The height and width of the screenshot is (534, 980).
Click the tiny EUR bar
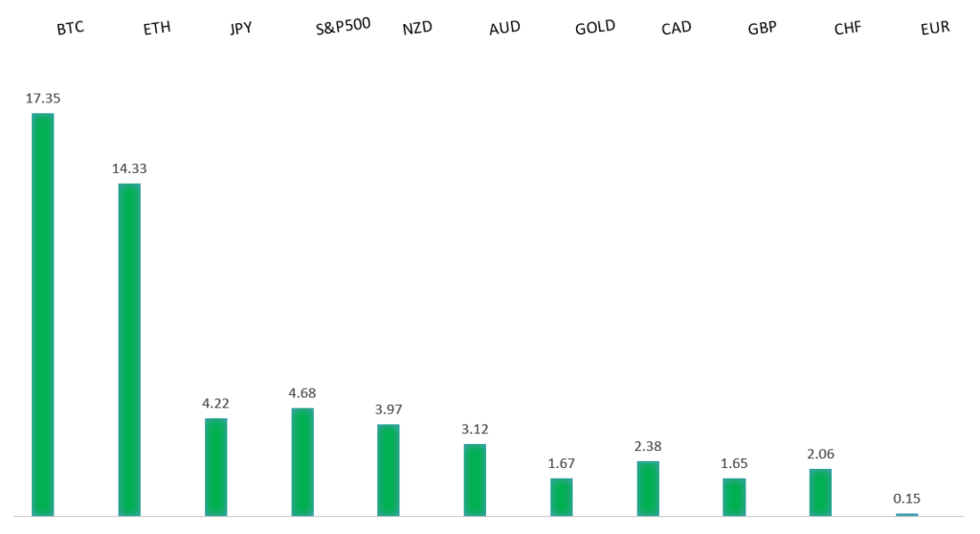[906, 515]
